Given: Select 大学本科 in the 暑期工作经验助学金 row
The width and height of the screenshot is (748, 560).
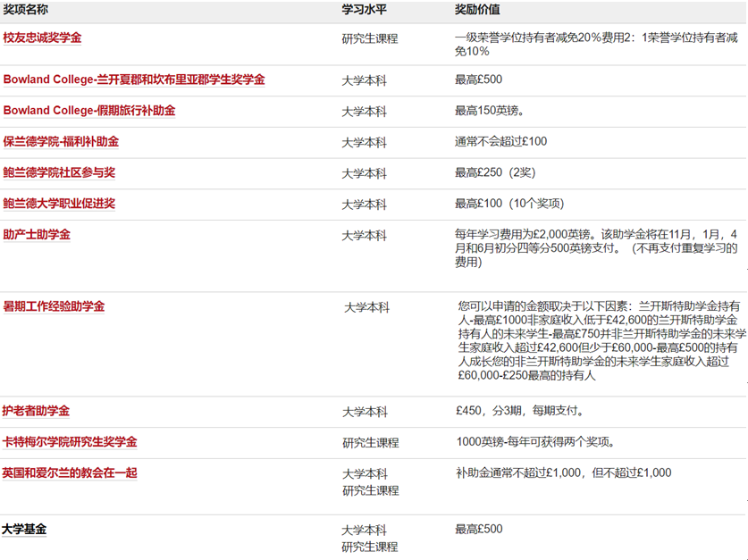Looking at the screenshot, I should 366,307.
